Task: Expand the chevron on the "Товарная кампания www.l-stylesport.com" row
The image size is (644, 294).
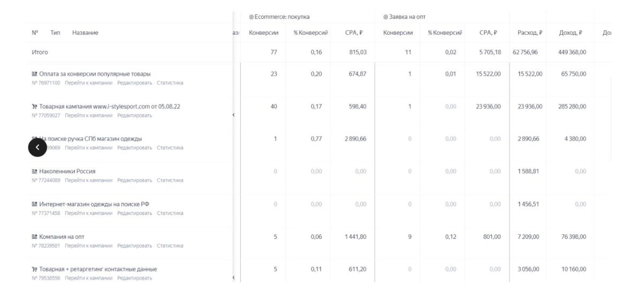Action: point(233,114)
